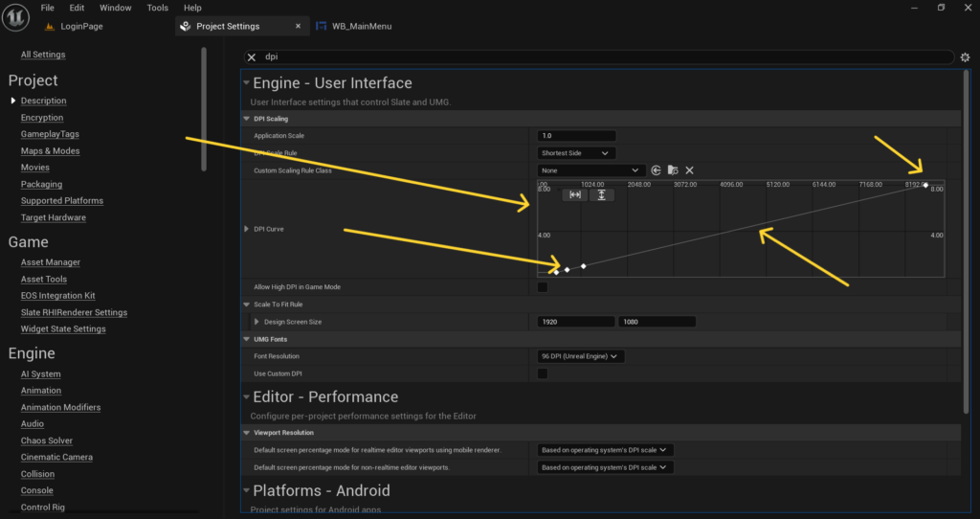
Task: Open Supported Platforms settings
Action: pos(62,201)
